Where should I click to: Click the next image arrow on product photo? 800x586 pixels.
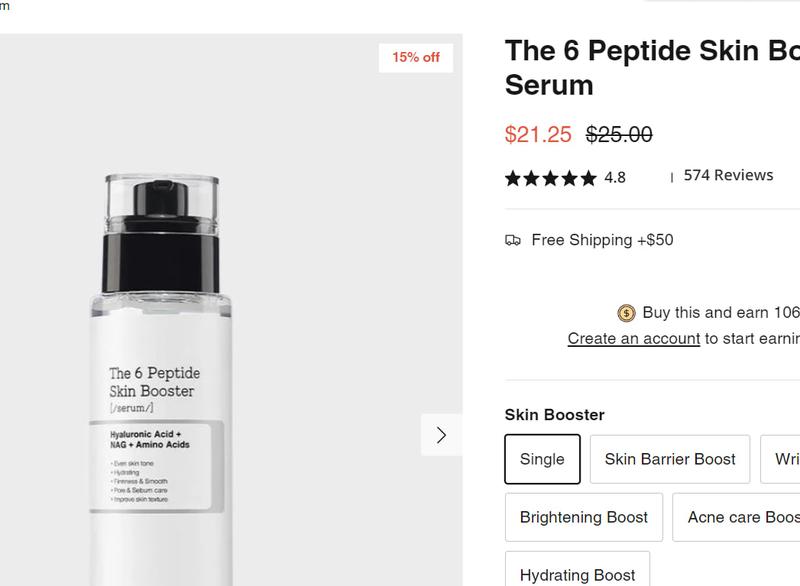pyautogui.click(x=441, y=435)
